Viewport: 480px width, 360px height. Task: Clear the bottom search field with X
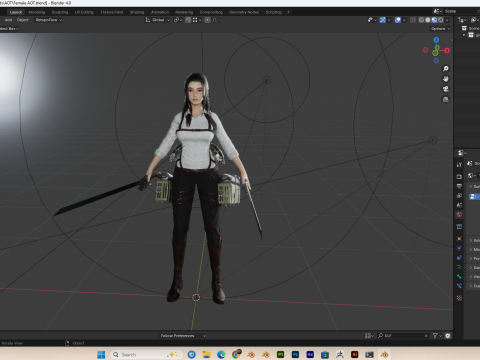tap(426, 336)
